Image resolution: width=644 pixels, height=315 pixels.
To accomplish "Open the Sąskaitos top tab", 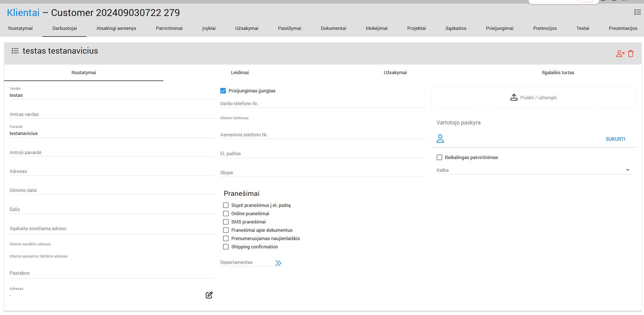I will coord(455,28).
